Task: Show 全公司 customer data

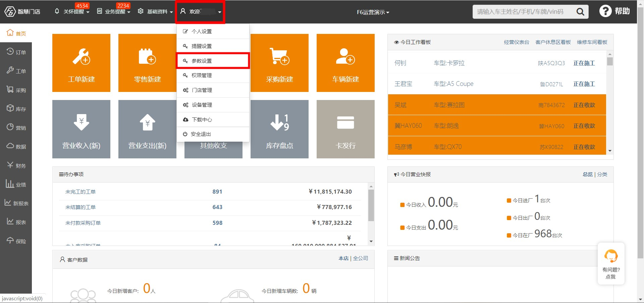Action: (x=361, y=258)
